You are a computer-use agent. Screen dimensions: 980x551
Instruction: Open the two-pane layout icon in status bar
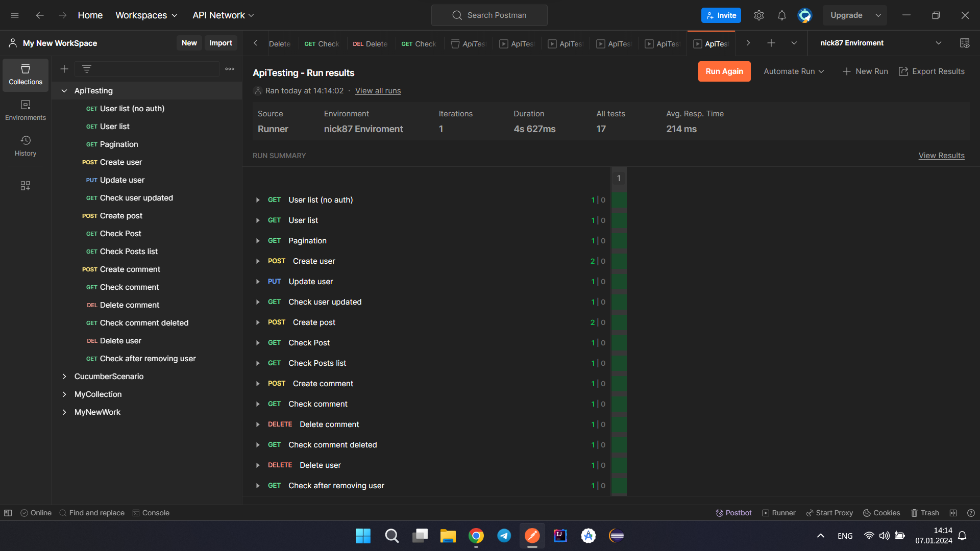[953, 513]
